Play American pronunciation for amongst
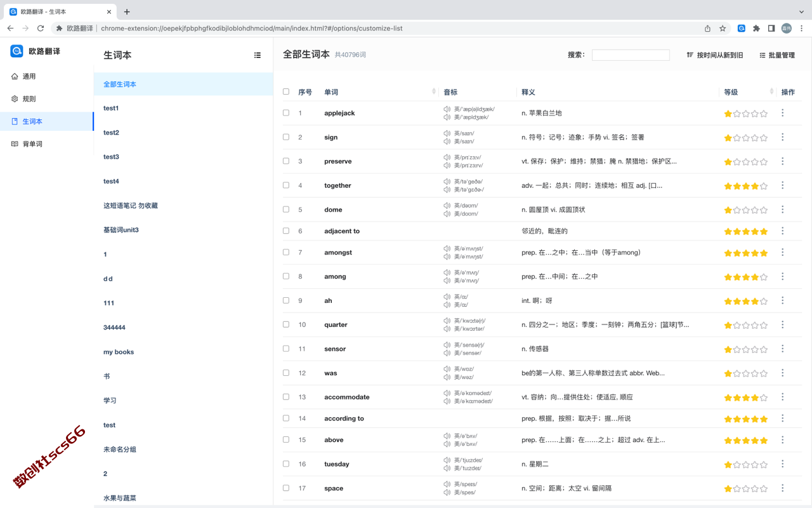 coord(447,257)
